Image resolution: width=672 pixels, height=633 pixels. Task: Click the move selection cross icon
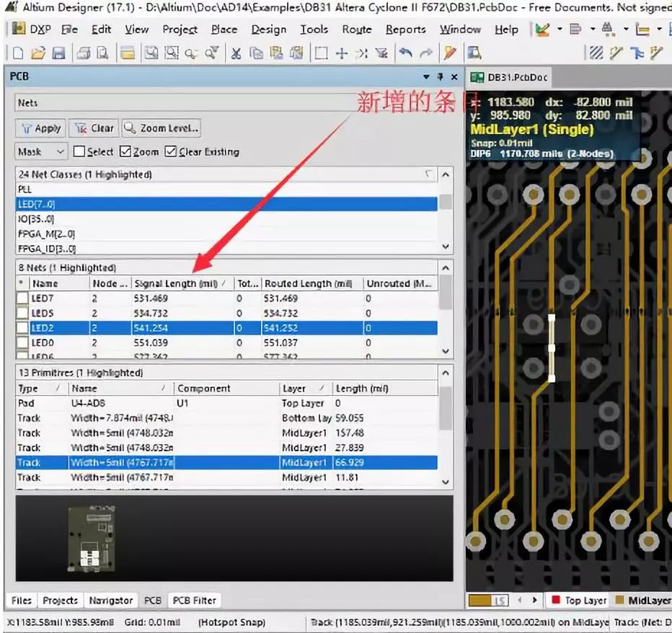click(x=342, y=53)
